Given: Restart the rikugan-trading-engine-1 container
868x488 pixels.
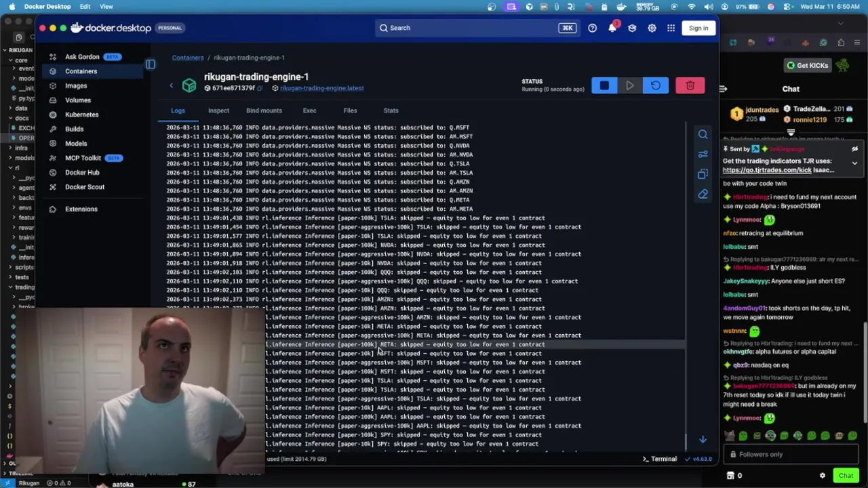Looking at the screenshot, I should pos(655,85).
